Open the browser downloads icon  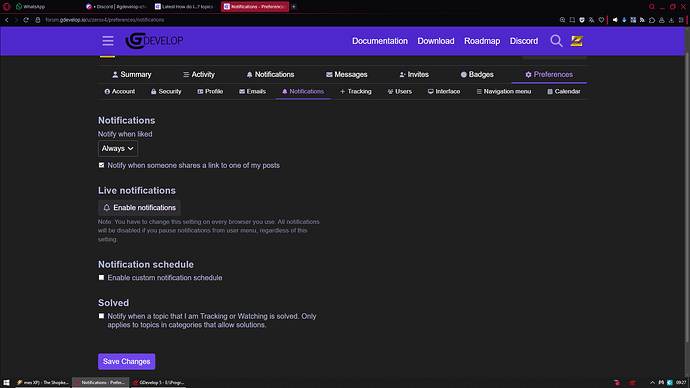[x=672, y=20]
